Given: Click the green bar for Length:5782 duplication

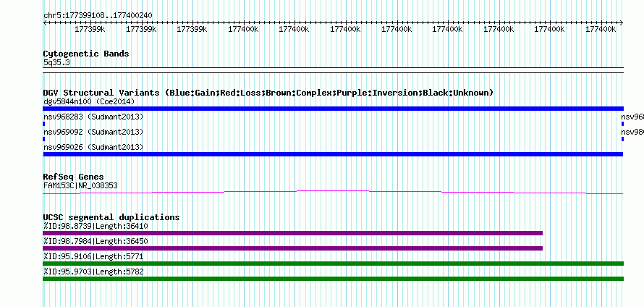Looking at the screenshot, I should pyautogui.click(x=333, y=279).
